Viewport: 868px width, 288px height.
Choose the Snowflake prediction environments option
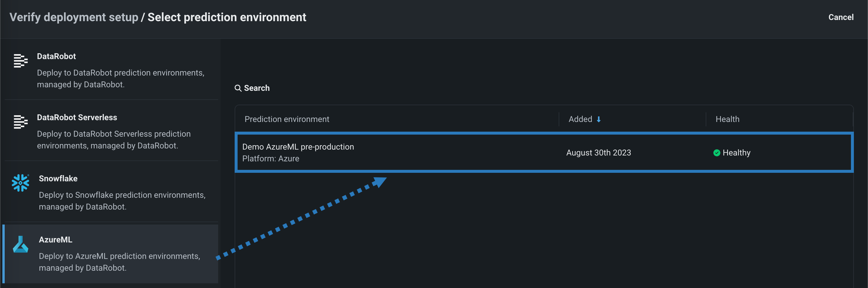[x=111, y=192]
